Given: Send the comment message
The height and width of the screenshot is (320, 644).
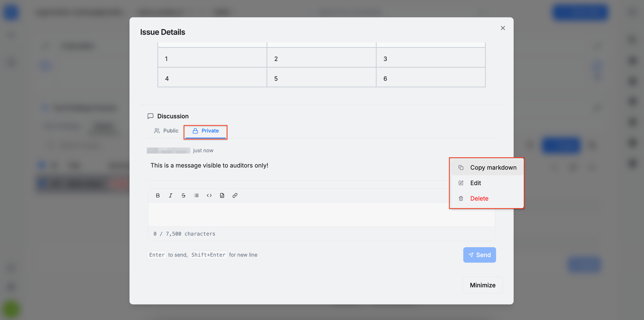Looking at the screenshot, I should (479, 255).
